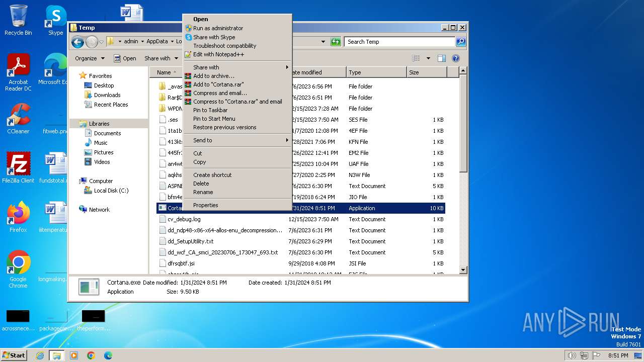
Task: Select Local Disk (C:)
Action: point(111,191)
